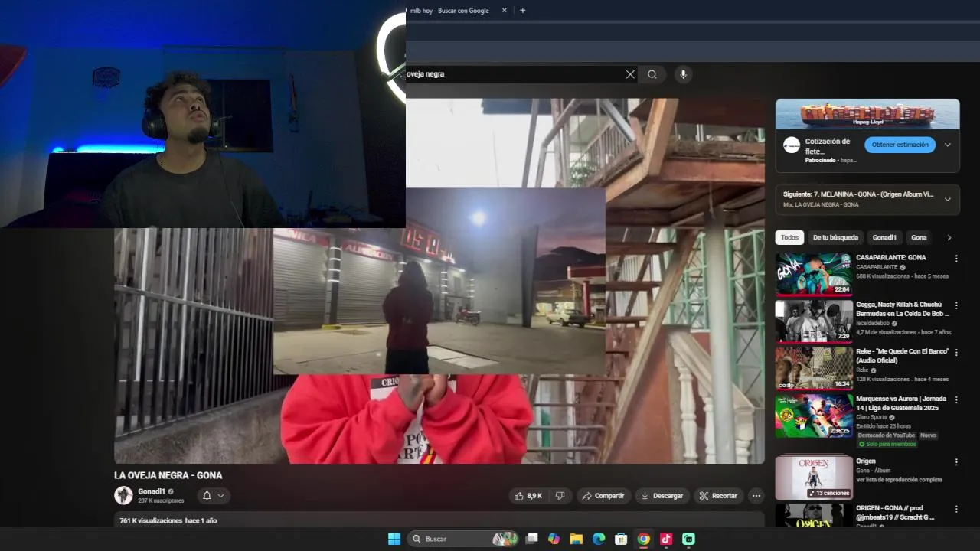Screen dimensions: 980x551
Task: Switch to Chrome in taskbar
Action: tap(644, 539)
